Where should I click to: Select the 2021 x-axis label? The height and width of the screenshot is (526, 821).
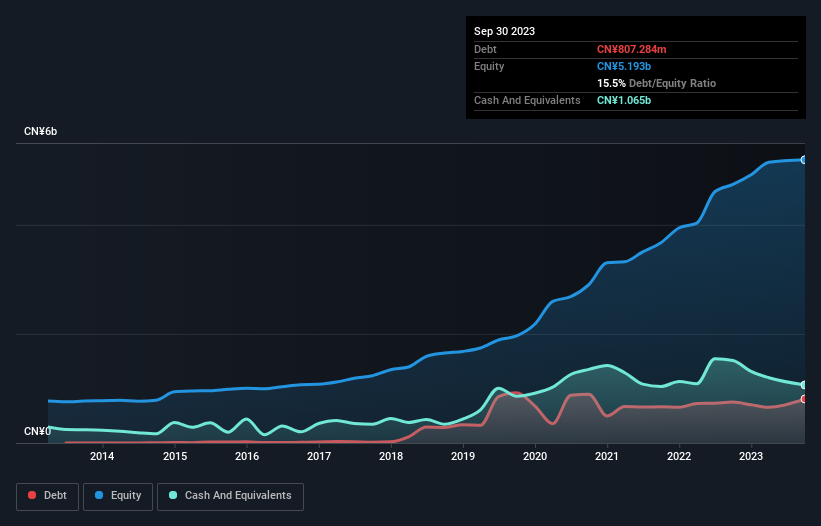pyautogui.click(x=607, y=456)
